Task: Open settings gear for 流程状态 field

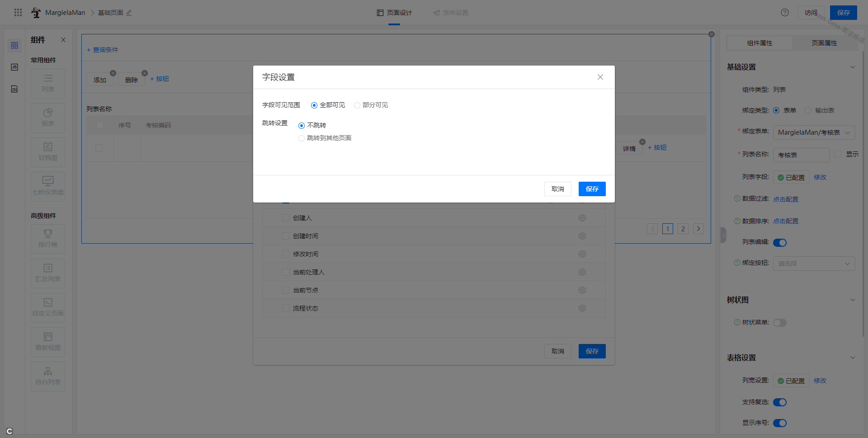Action: 582,308
